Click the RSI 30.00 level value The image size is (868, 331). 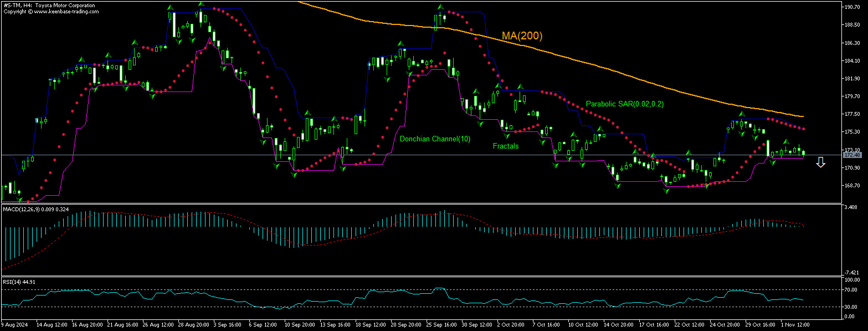[852, 307]
